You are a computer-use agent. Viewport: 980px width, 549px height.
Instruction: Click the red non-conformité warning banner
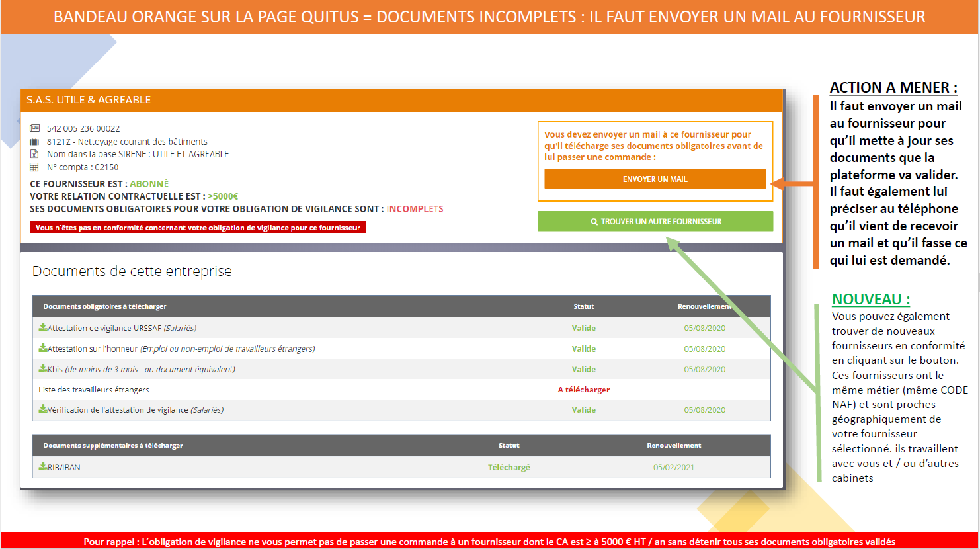click(198, 228)
